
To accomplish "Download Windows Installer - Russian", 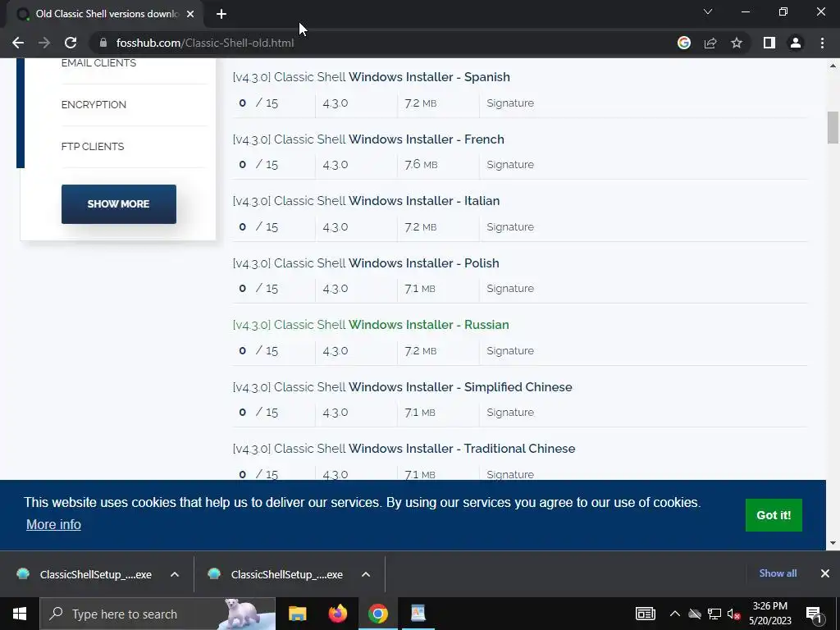I will pos(371,325).
